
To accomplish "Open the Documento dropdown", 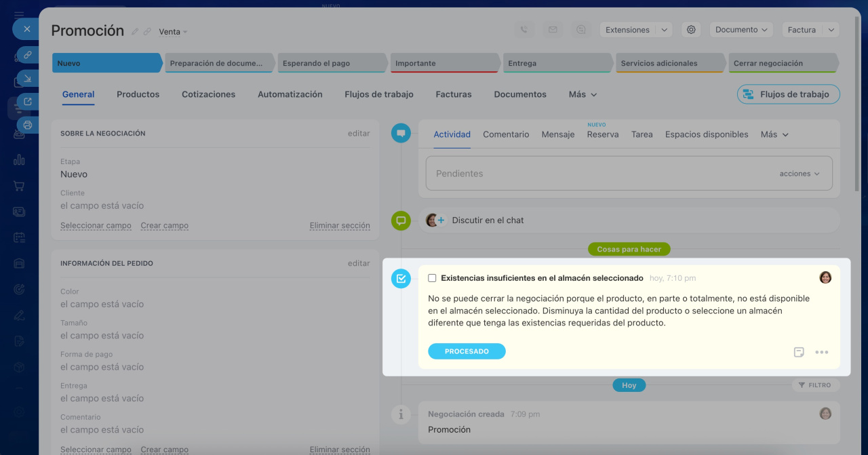I will point(741,30).
